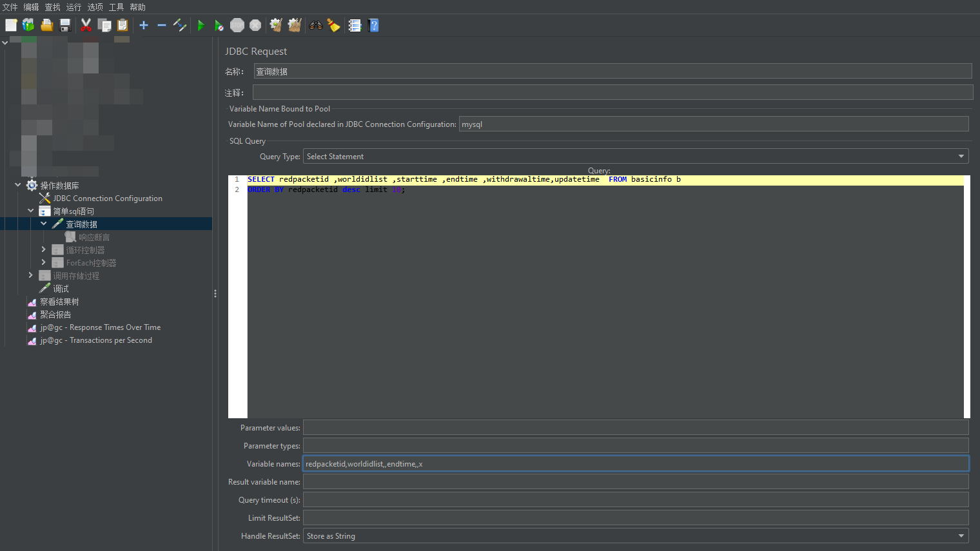Click the 注释 comment field

click(612, 93)
